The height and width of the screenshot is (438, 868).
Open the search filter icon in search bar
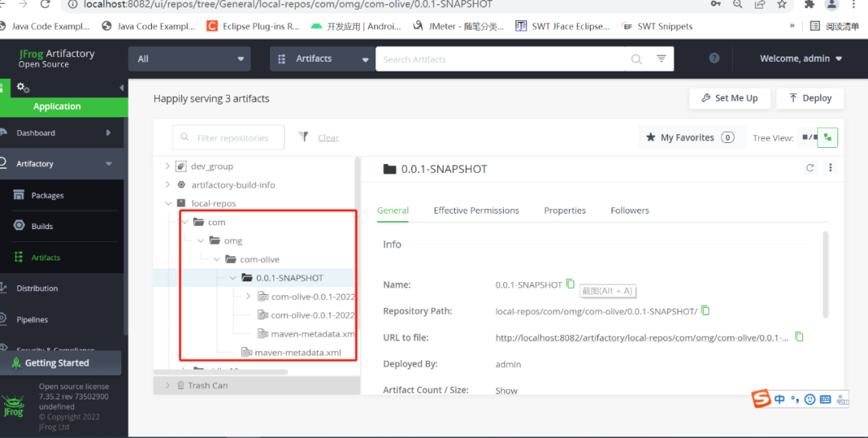tap(661, 59)
